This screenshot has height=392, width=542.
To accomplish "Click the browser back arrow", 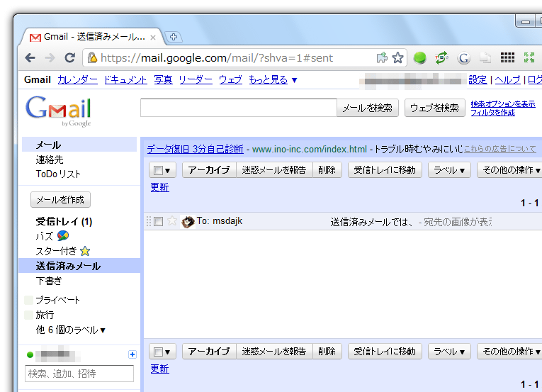I will point(30,58).
